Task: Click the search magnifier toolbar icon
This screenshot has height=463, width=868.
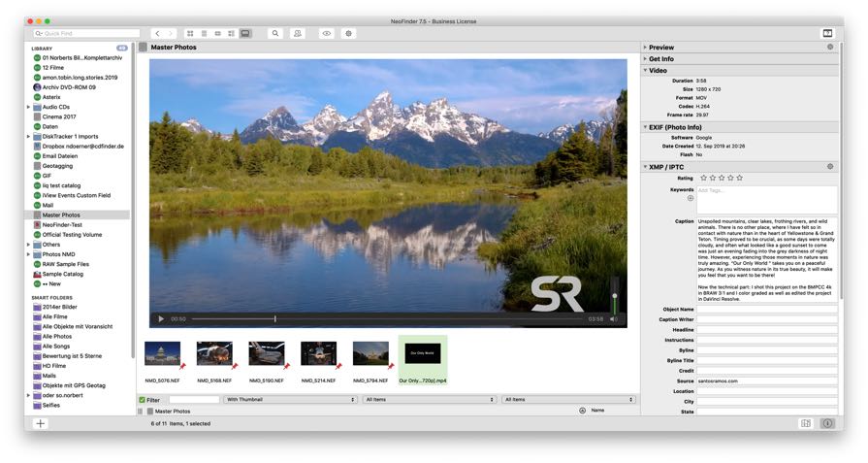Action: (275, 33)
